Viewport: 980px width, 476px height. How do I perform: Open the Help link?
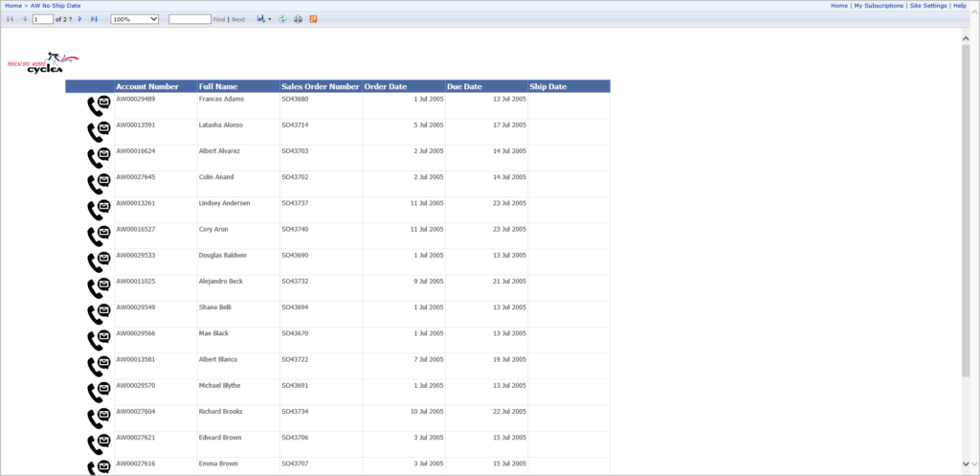pyautogui.click(x=959, y=6)
